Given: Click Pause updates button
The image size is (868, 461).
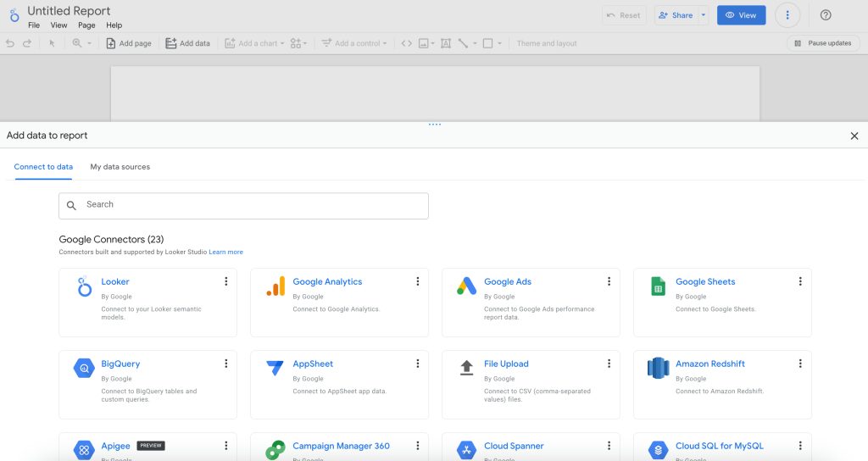Looking at the screenshot, I should pos(823,43).
